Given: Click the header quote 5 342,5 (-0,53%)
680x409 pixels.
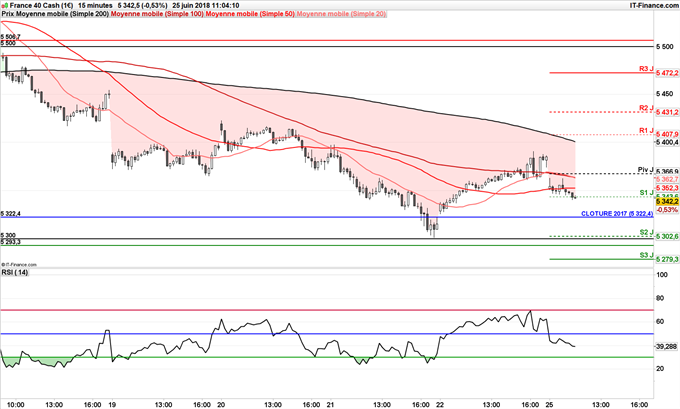Looking at the screenshot, I should 143,6.
